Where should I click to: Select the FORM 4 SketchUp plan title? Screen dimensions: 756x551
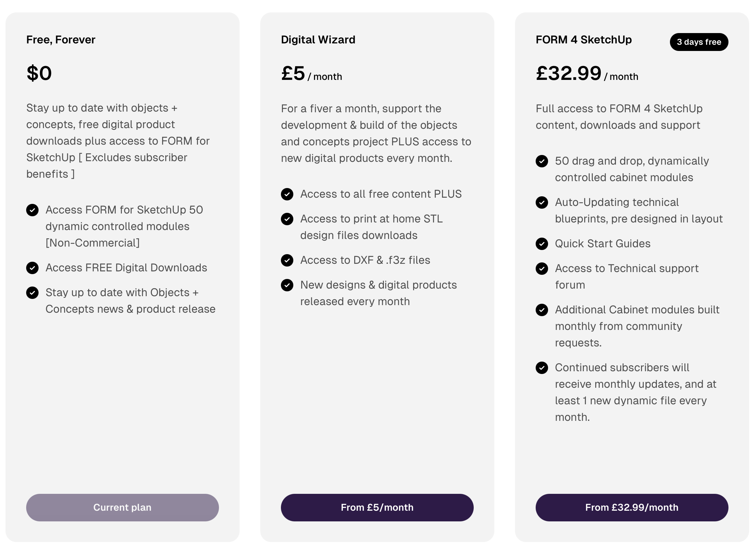click(x=584, y=40)
